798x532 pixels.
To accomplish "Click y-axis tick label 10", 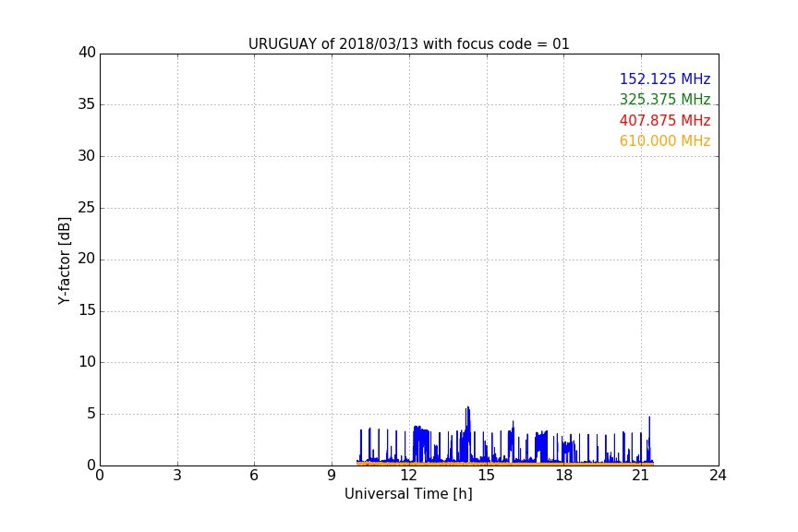I will (87, 362).
